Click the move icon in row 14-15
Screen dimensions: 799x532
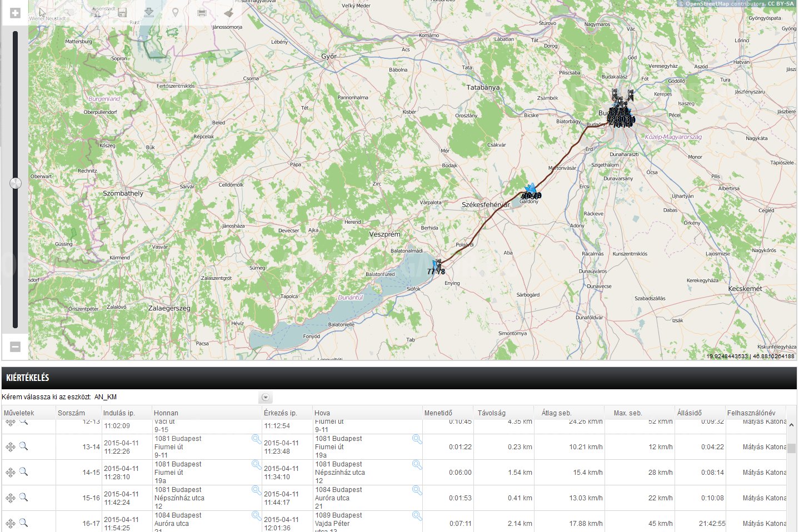click(x=11, y=472)
